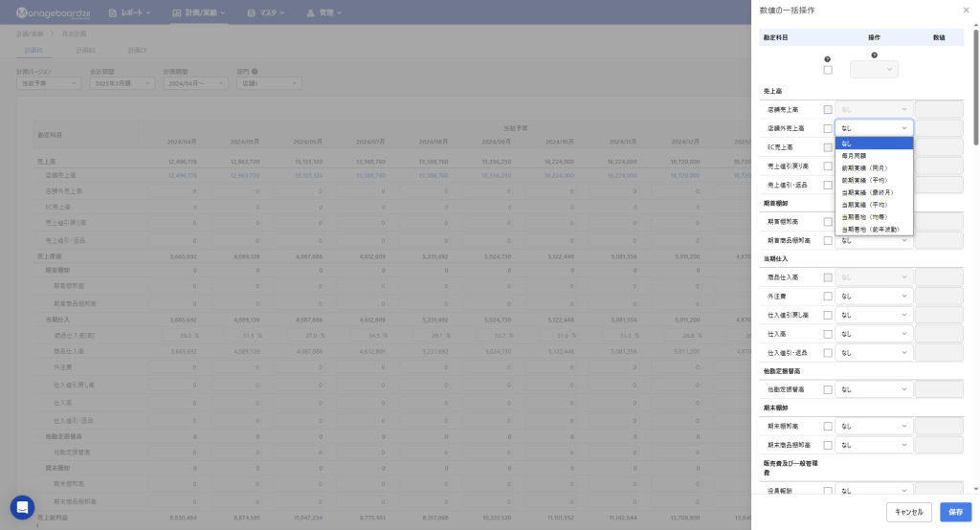980x530 pixels.
Task: Open the 他勘定振替高 operation dropdown
Action: point(874,389)
